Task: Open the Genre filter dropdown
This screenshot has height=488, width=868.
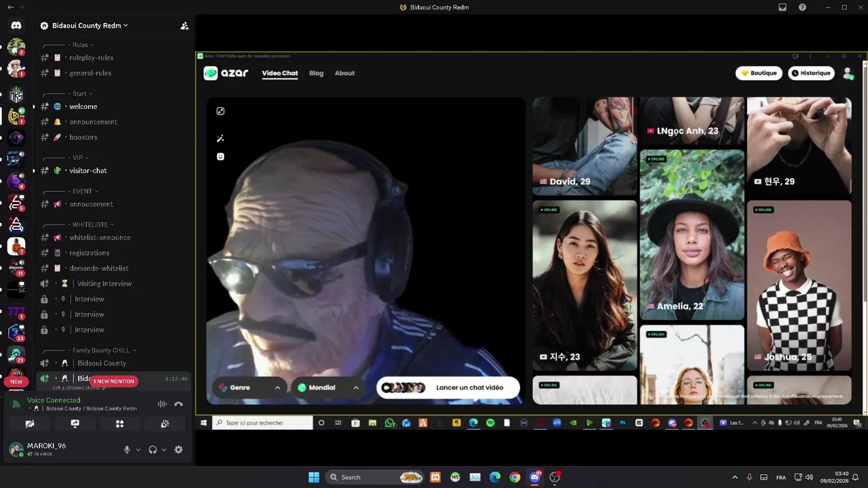Action: [250, 388]
